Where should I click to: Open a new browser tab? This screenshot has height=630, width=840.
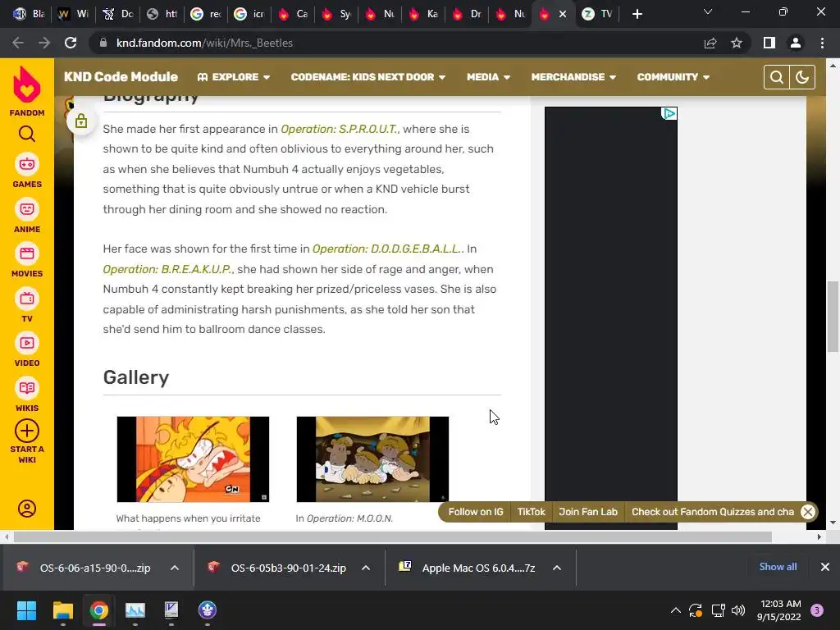click(x=637, y=14)
